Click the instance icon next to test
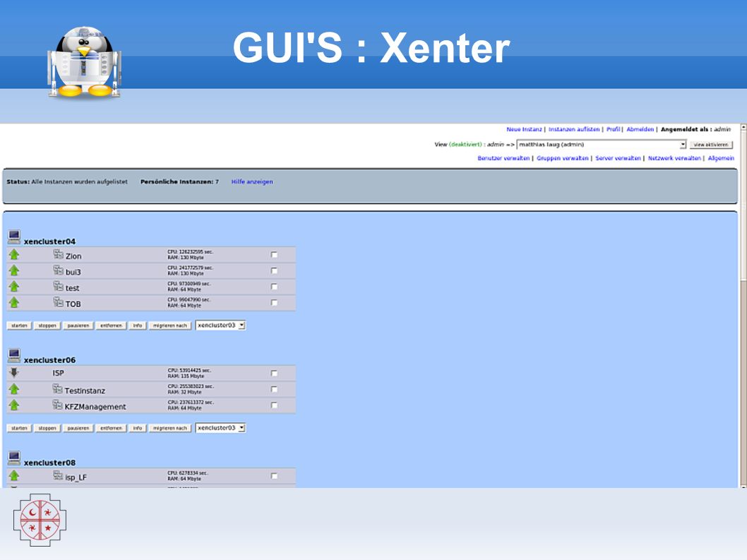This screenshot has width=747, height=560. coord(58,286)
